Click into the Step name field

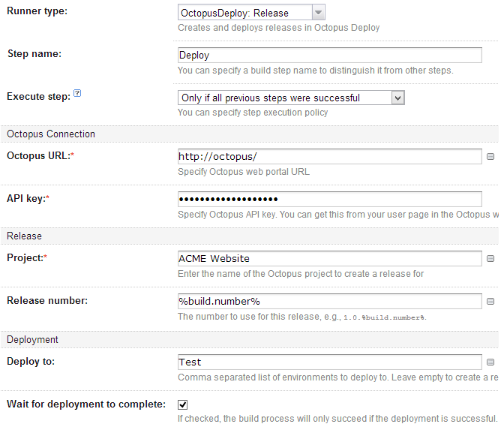(329, 55)
